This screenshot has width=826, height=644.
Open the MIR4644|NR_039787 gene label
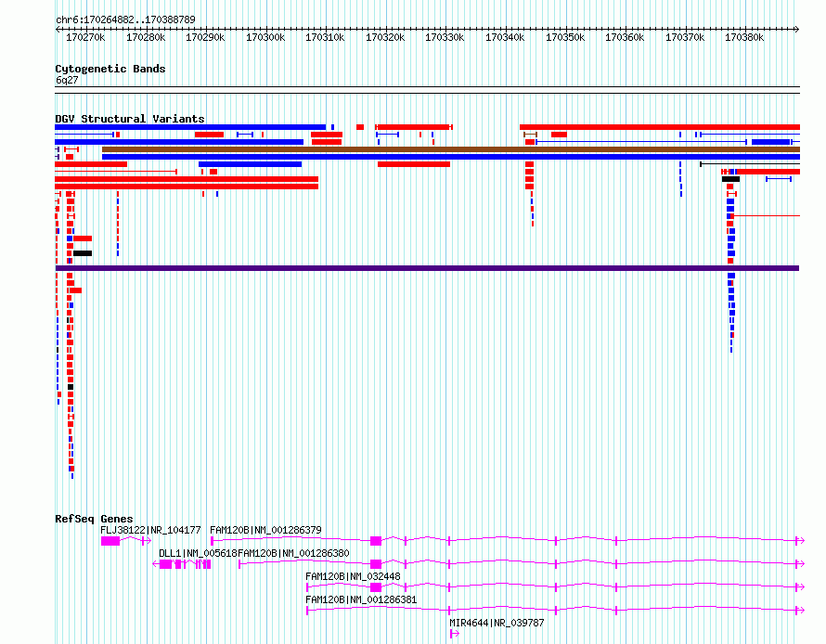point(497,623)
